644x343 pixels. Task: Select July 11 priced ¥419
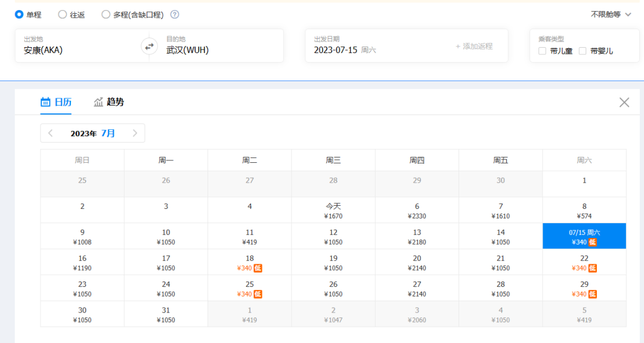[x=250, y=237]
